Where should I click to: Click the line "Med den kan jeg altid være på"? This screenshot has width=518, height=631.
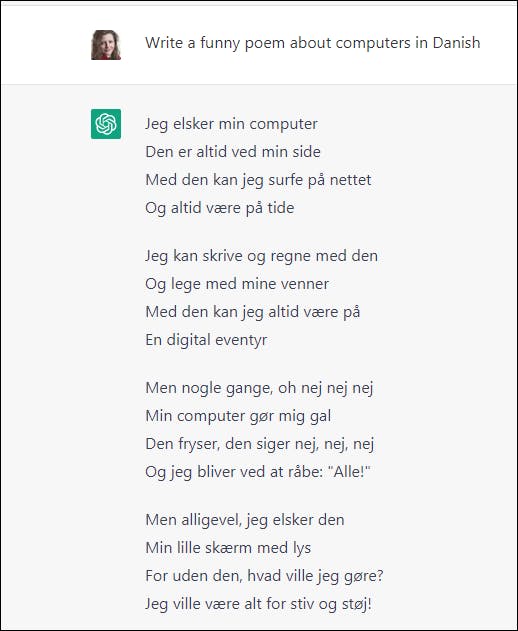tap(253, 312)
